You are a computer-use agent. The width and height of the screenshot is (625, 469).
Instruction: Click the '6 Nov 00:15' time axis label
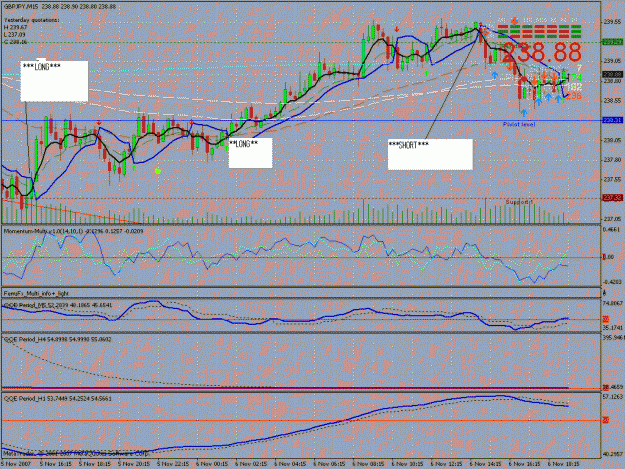pyautogui.click(x=212, y=464)
